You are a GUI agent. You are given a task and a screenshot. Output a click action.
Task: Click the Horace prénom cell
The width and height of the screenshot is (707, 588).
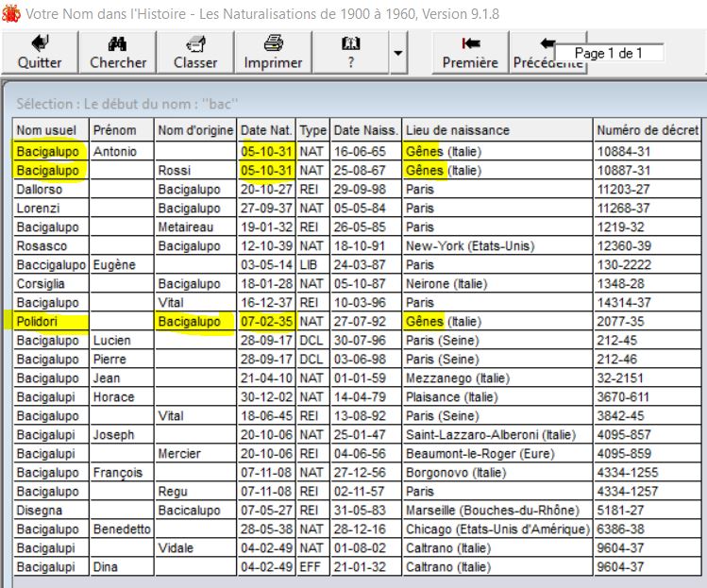122,397
